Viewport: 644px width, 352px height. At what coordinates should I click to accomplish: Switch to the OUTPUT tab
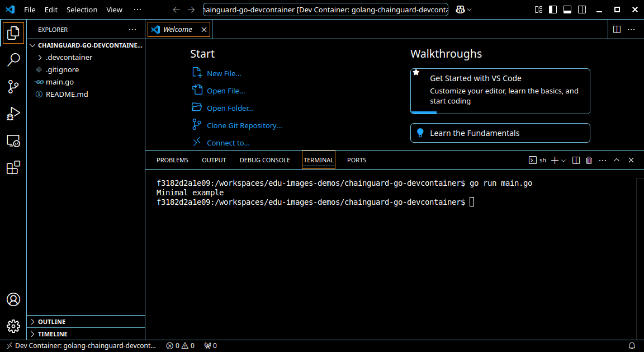point(214,160)
